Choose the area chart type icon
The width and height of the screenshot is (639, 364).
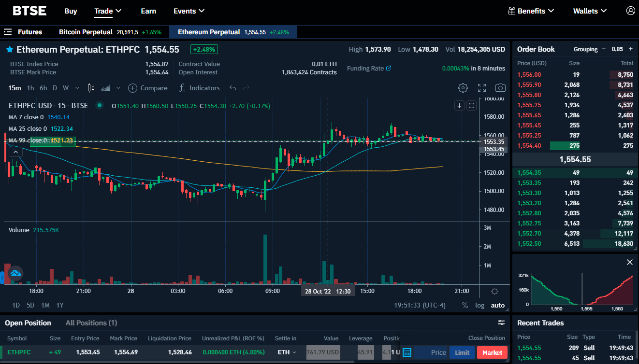[106, 88]
